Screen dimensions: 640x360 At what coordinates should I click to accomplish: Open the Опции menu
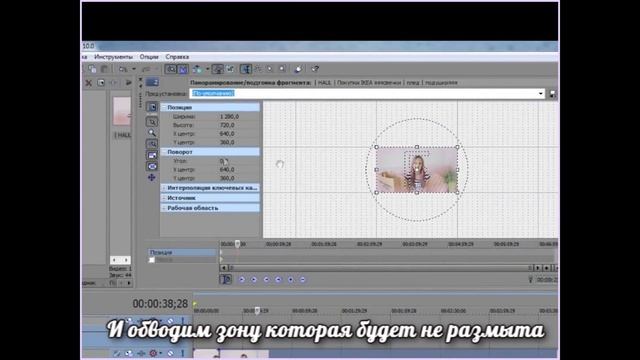(149, 57)
